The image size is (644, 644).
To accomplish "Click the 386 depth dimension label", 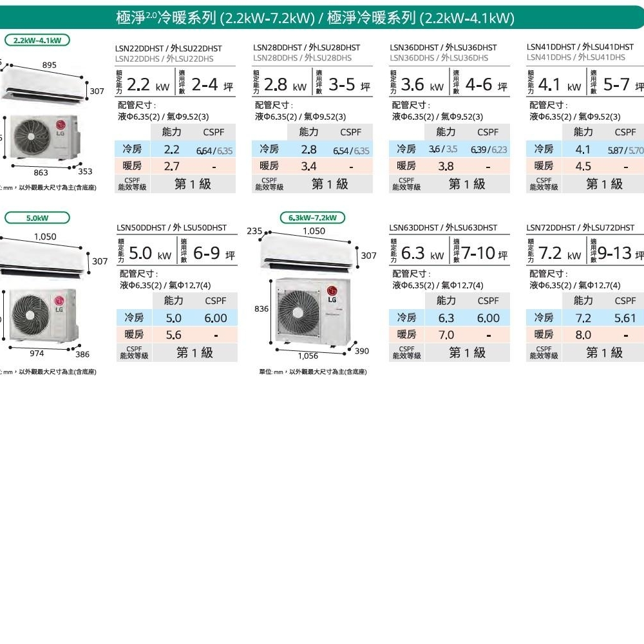I will 82,354.
